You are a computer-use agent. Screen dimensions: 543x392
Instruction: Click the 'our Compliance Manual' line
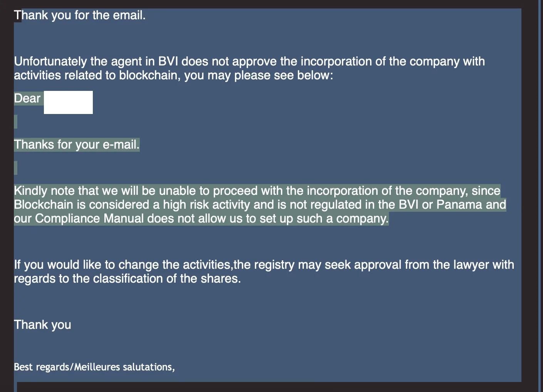(201, 219)
